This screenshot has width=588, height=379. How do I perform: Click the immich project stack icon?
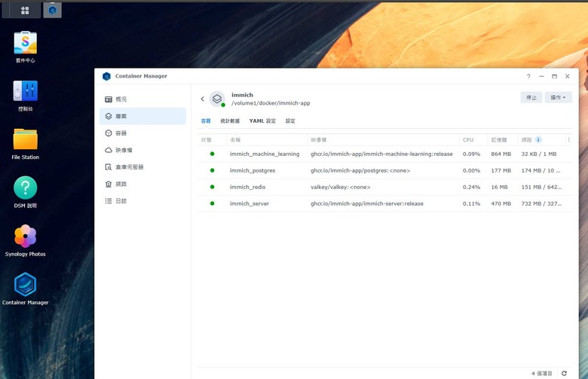pyautogui.click(x=217, y=99)
